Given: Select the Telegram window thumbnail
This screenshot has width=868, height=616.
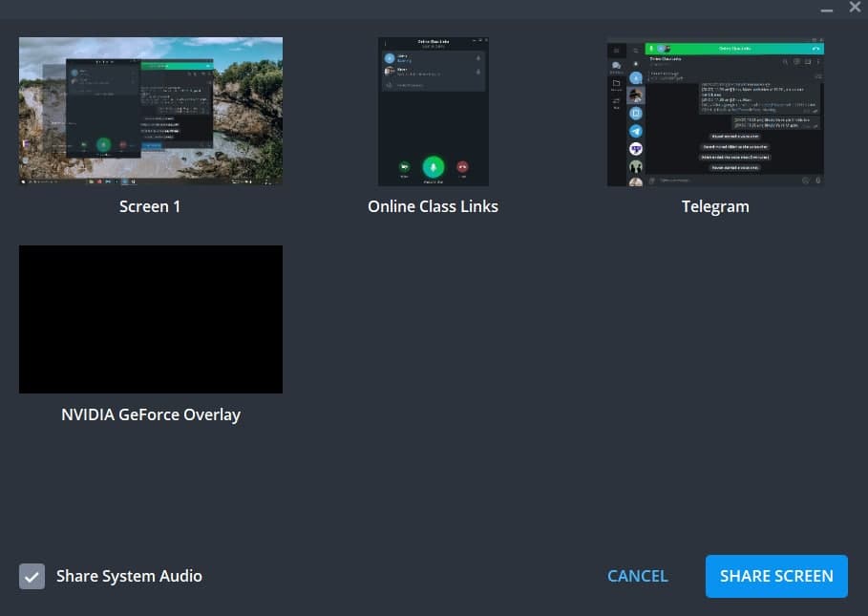Looking at the screenshot, I should tap(715, 111).
